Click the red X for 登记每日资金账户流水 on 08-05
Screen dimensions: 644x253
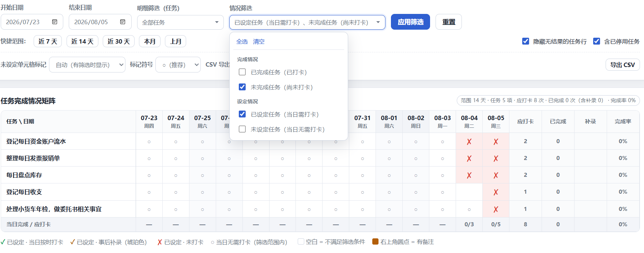[x=496, y=142]
